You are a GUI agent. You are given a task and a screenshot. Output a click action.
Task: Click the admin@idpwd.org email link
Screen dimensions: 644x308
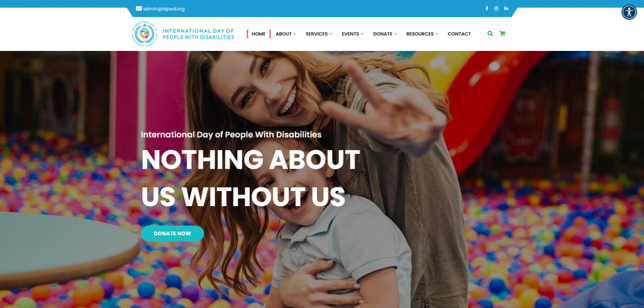pyautogui.click(x=164, y=9)
